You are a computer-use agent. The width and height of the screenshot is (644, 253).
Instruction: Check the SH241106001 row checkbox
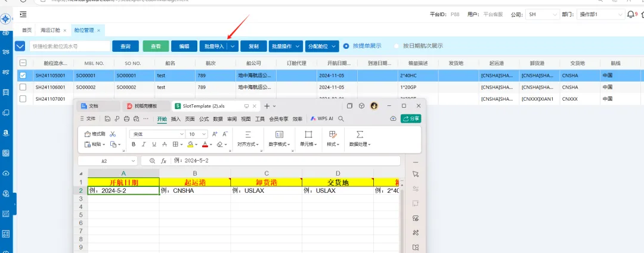point(23,87)
